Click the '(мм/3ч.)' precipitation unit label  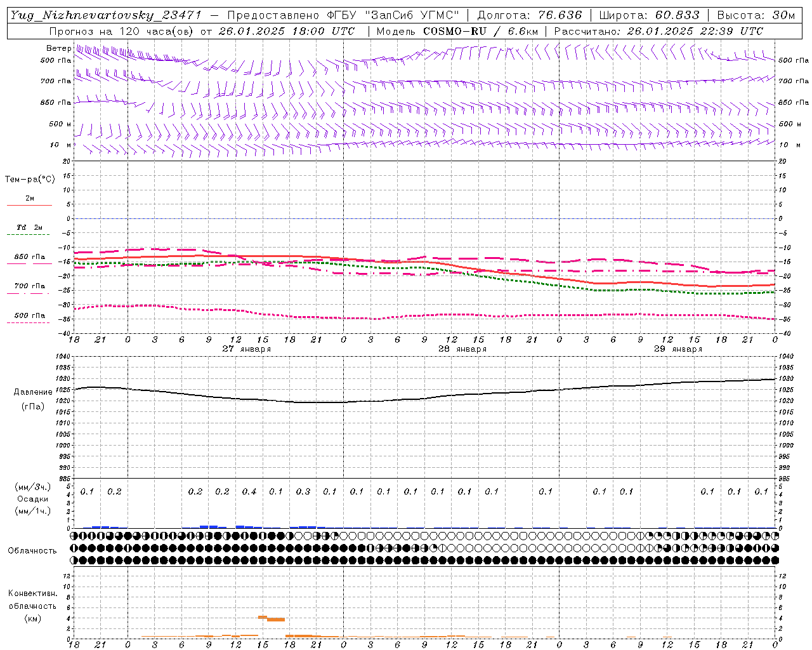pos(33,487)
